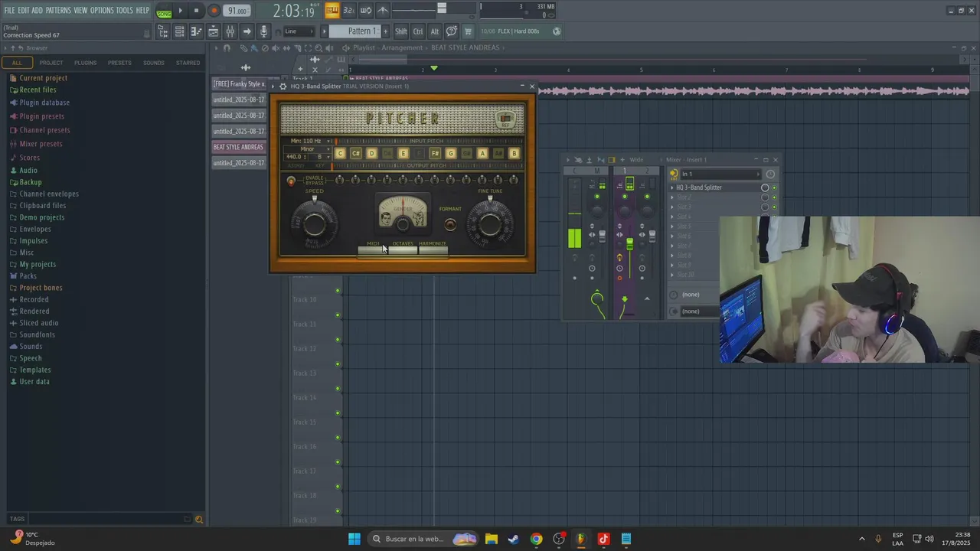Click the browser search magnifier icon
The width and height of the screenshot is (980, 551).
199,520
